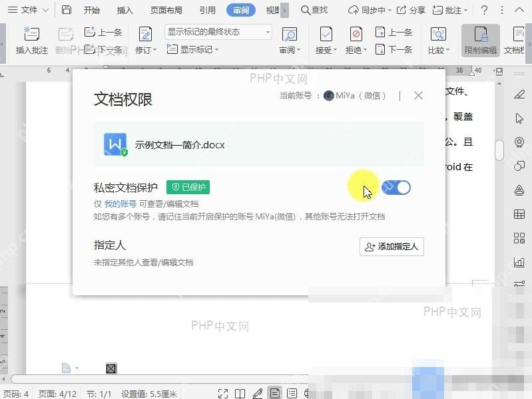Screen dimensions: 532x399
Task: Open the layered triangle icon in sidebar
Action: pyautogui.click(x=519, y=190)
